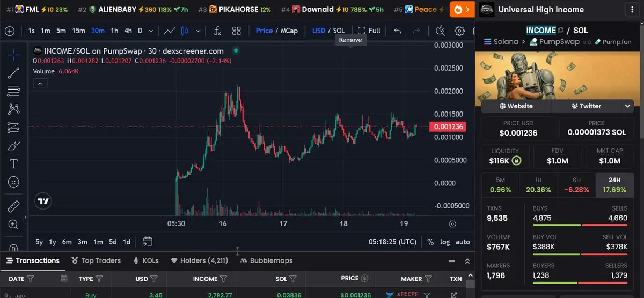Viewport: 644px width, 298px height.
Task: Toggle Full screen chart mode
Action: (369, 31)
